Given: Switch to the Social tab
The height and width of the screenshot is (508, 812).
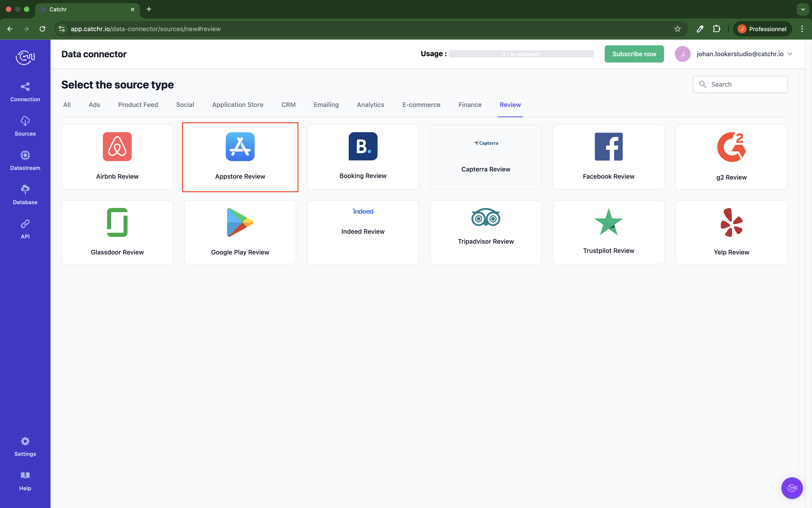Looking at the screenshot, I should [x=185, y=105].
